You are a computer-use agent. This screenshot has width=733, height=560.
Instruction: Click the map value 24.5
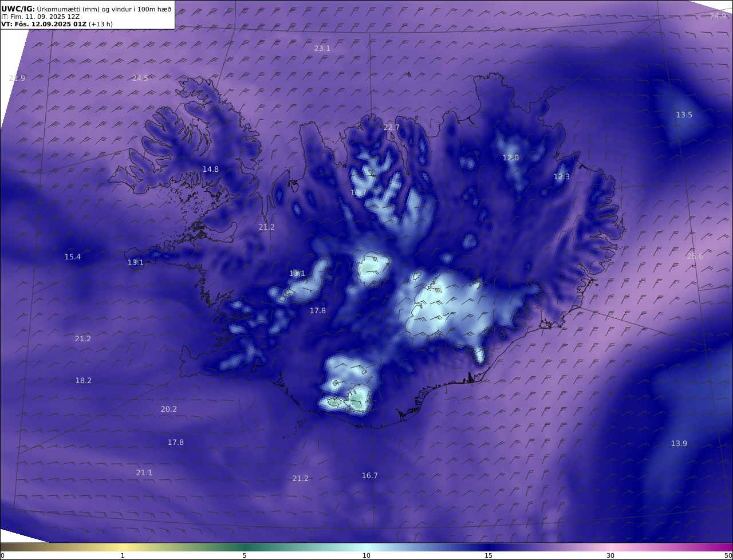[140, 78]
